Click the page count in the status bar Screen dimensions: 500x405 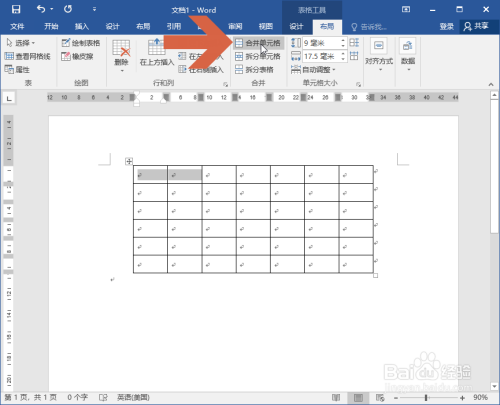tap(31, 397)
